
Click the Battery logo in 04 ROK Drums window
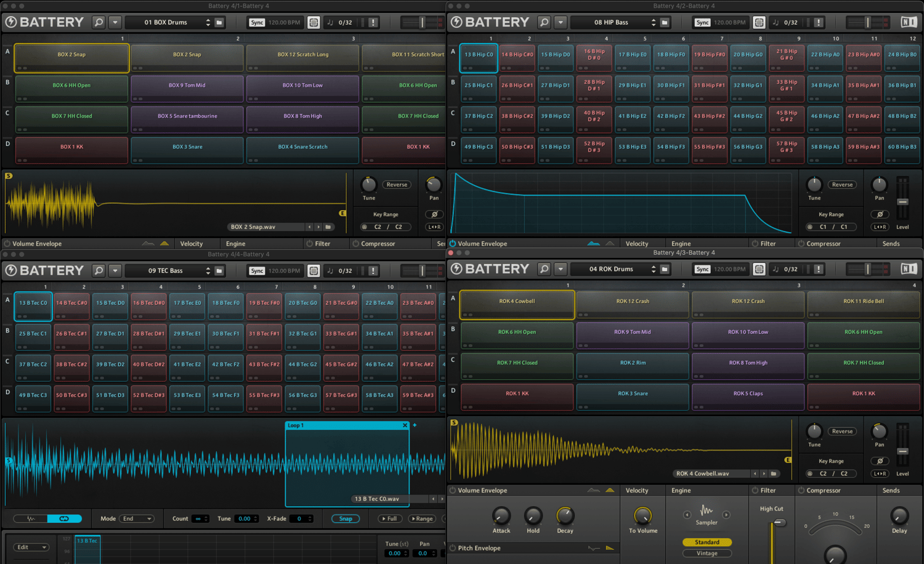pyautogui.click(x=490, y=269)
